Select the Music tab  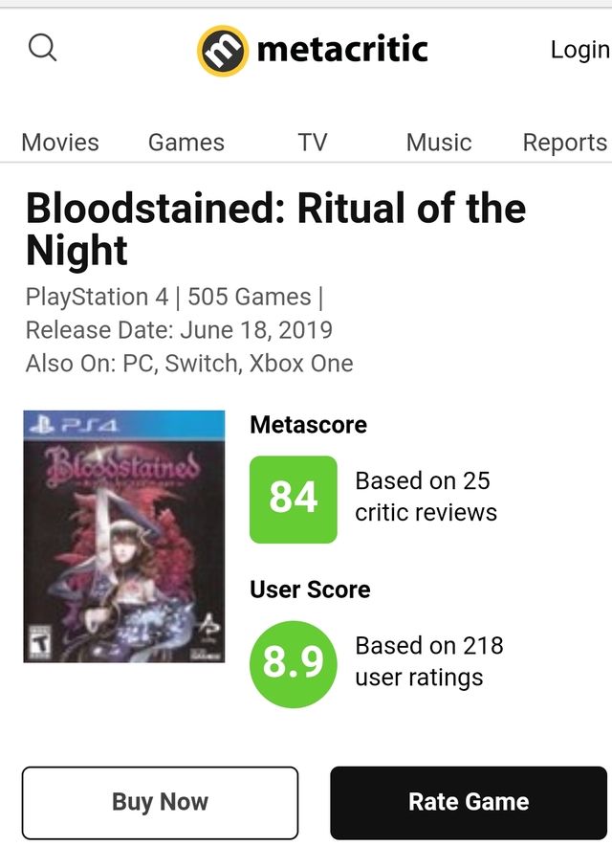(438, 143)
